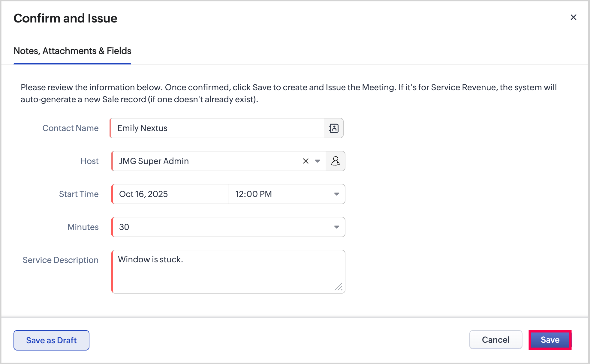Screen dimensions: 590x364
Task: Open the host user search icon
Action: 335,161
